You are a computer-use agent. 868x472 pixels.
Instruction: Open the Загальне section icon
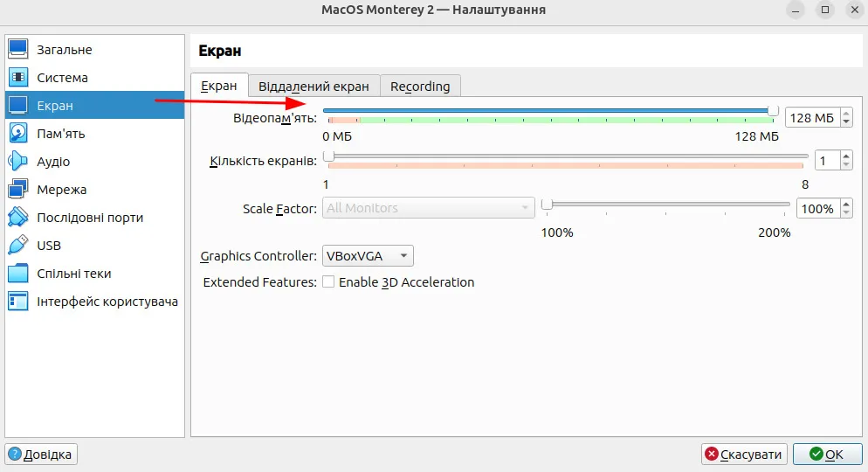point(17,49)
